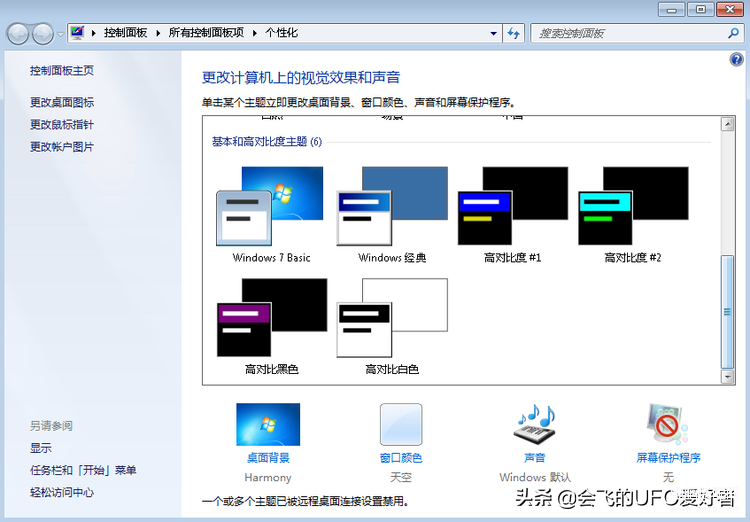
Task: Open the 屏幕保护程序 link text
Action: (668, 458)
